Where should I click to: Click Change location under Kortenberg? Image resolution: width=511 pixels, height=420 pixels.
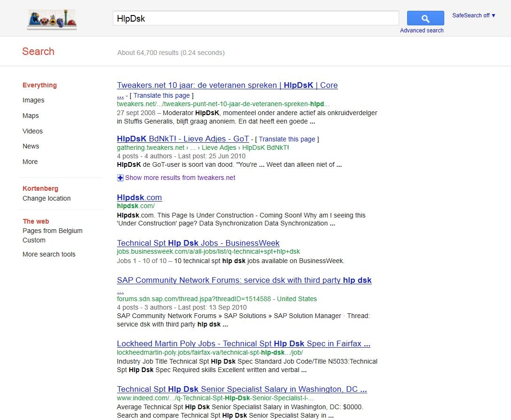coord(47,198)
